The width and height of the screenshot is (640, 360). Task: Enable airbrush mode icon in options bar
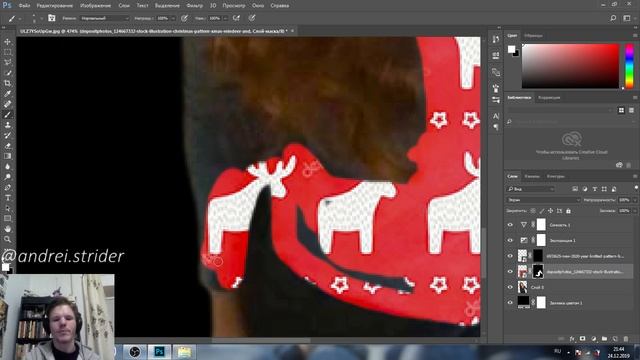point(236,18)
